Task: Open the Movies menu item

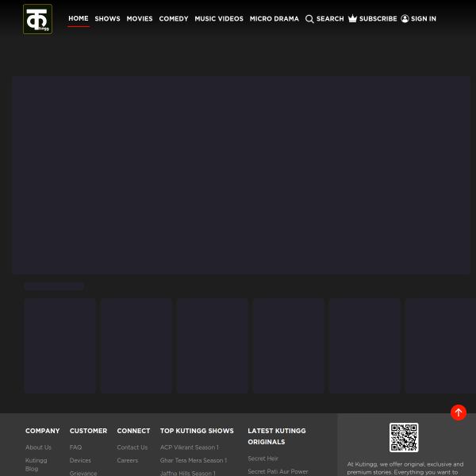Action: (x=140, y=19)
